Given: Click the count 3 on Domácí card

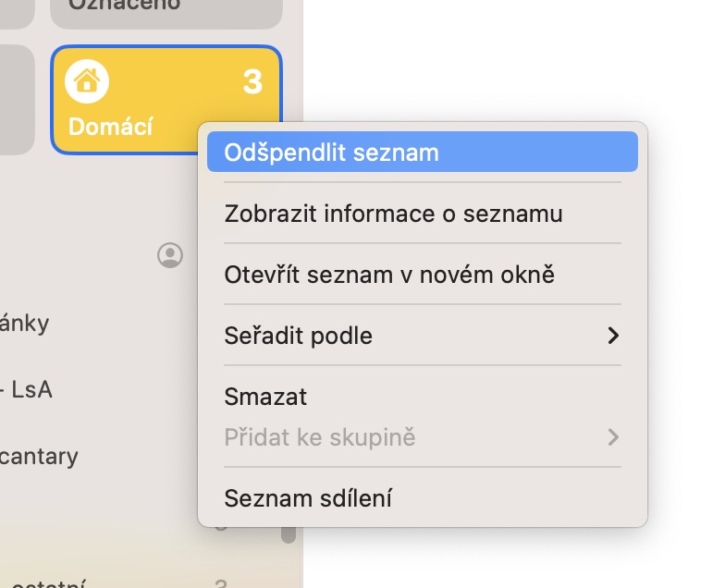Looking at the screenshot, I should (x=252, y=82).
